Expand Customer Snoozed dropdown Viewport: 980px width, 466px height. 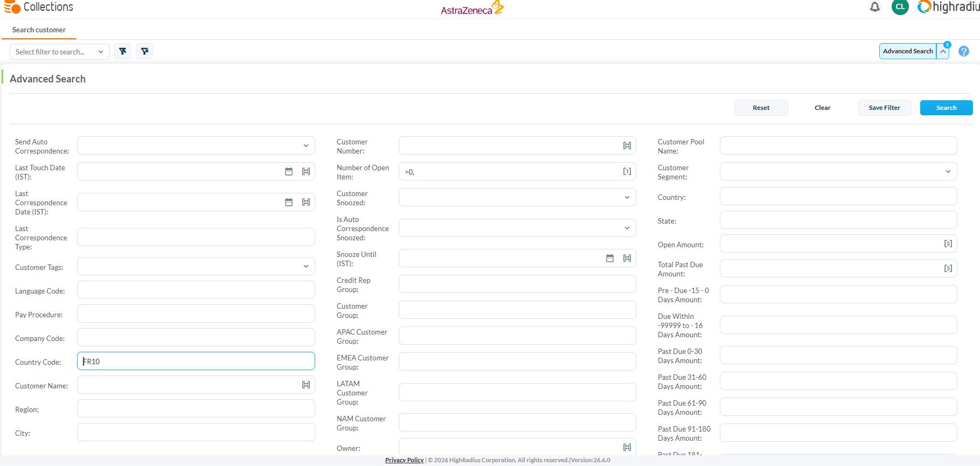(x=627, y=197)
